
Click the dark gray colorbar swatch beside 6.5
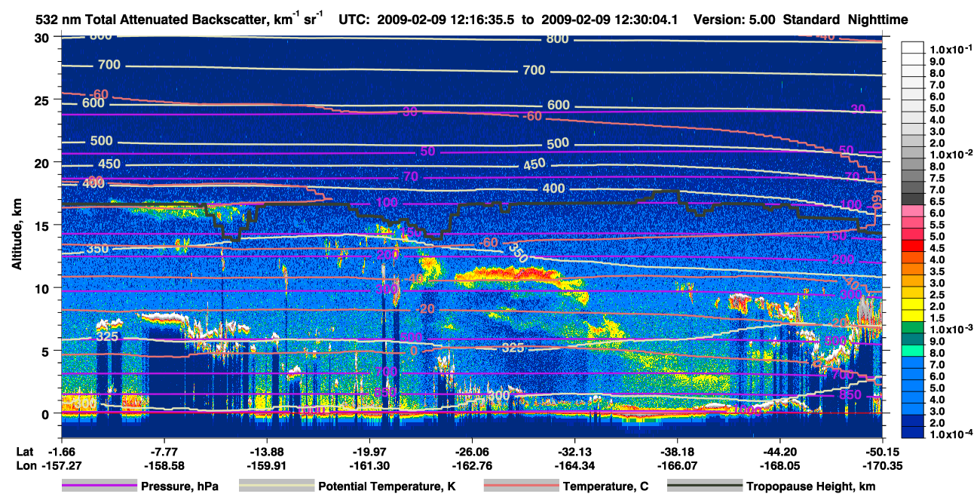(914, 199)
